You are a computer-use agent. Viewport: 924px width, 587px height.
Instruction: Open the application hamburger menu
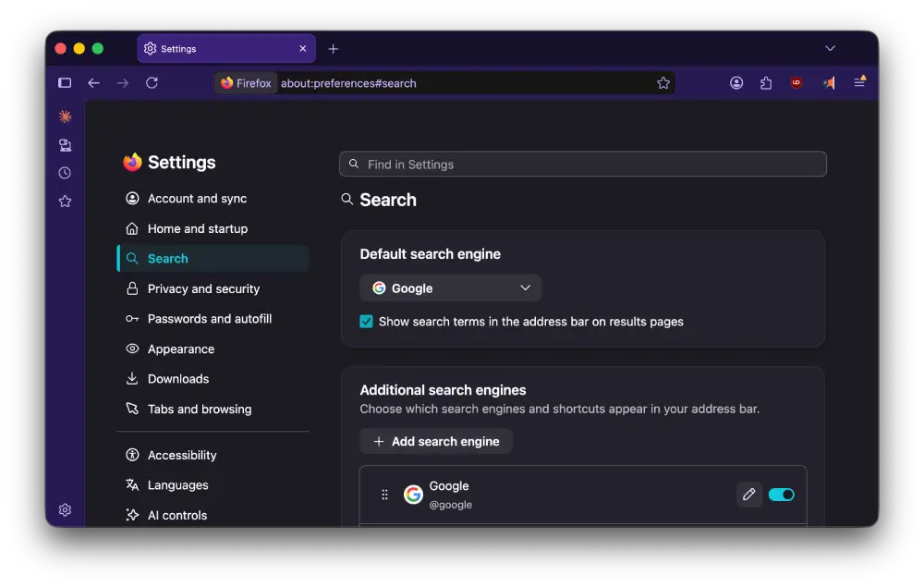pyautogui.click(x=859, y=82)
